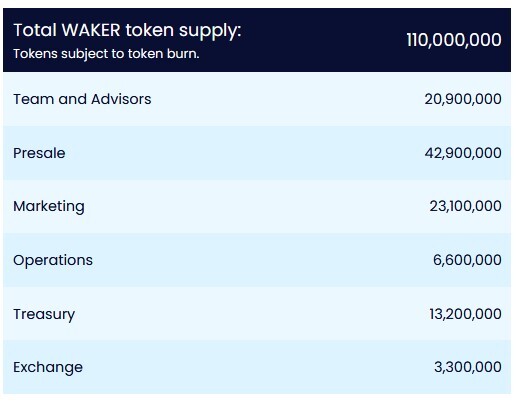Click the 20,900,000 value

[463, 99]
